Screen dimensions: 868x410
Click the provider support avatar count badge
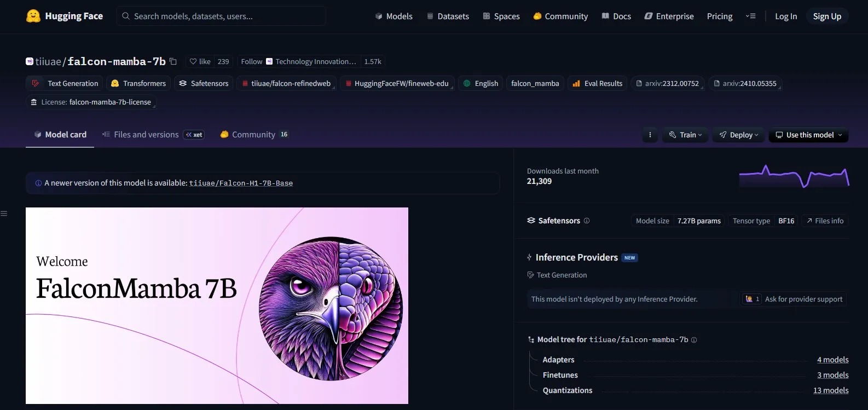click(x=752, y=299)
